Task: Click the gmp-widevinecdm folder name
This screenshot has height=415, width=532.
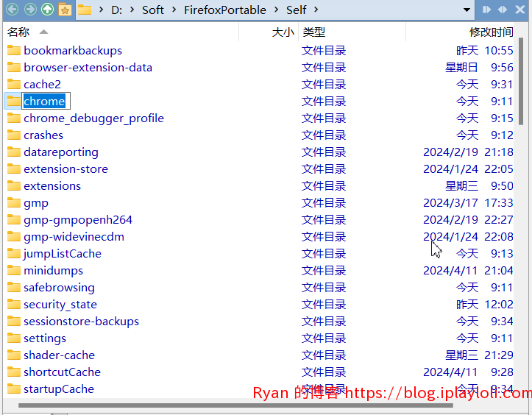Action: 74,237
